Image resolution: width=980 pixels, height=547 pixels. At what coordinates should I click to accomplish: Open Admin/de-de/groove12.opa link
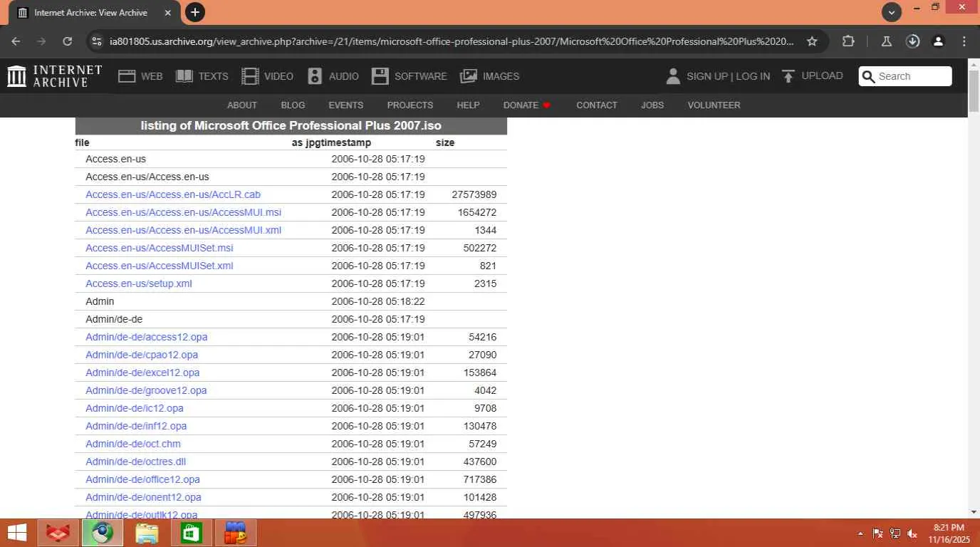(146, 390)
